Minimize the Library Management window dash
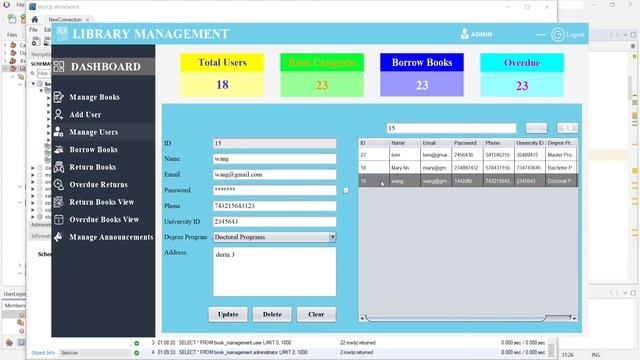Image resolution: width=640 pixels, height=360 pixels. [x=541, y=35]
